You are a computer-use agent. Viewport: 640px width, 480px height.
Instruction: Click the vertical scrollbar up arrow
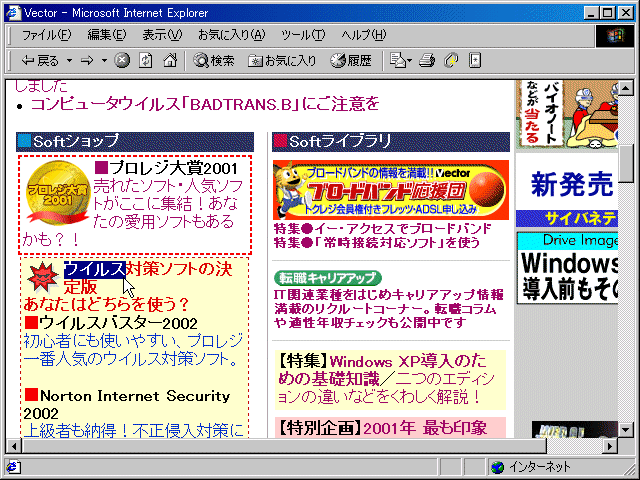626,88
